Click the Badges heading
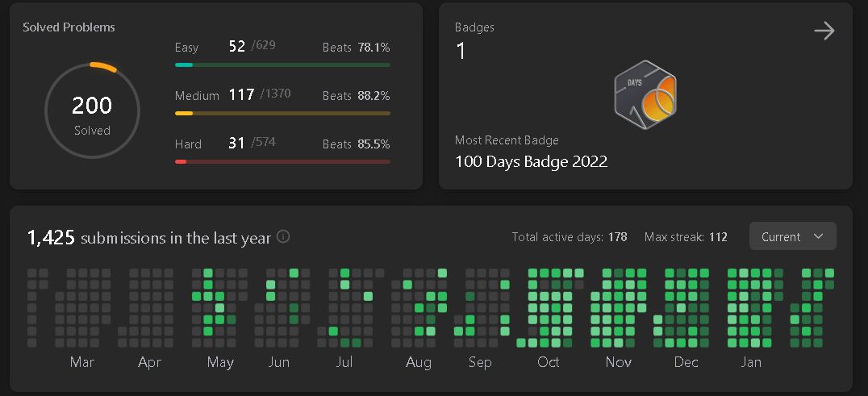Viewport: 868px width, 396px height. (x=474, y=27)
